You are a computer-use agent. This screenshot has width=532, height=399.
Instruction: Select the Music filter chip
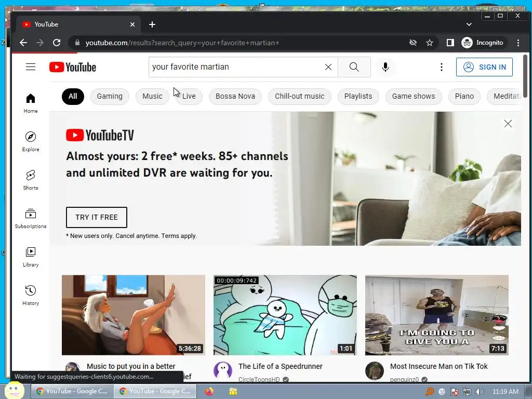[152, 96]
